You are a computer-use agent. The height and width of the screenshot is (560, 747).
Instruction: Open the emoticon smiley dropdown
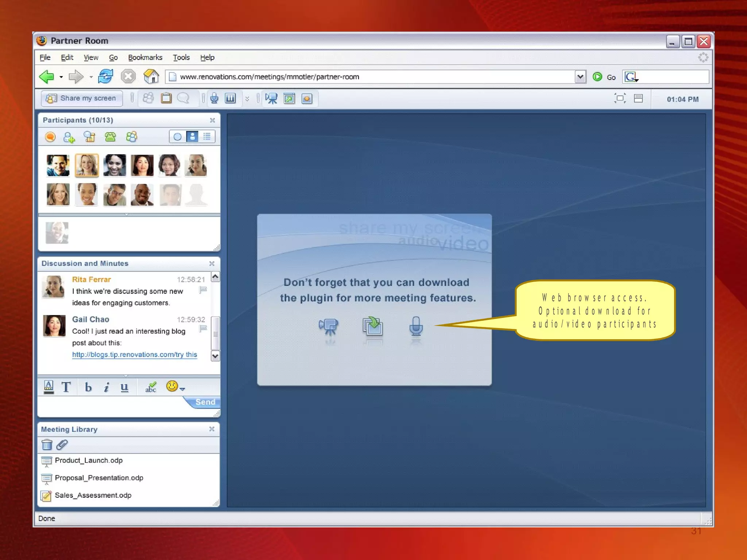click(x=175, y=387)
